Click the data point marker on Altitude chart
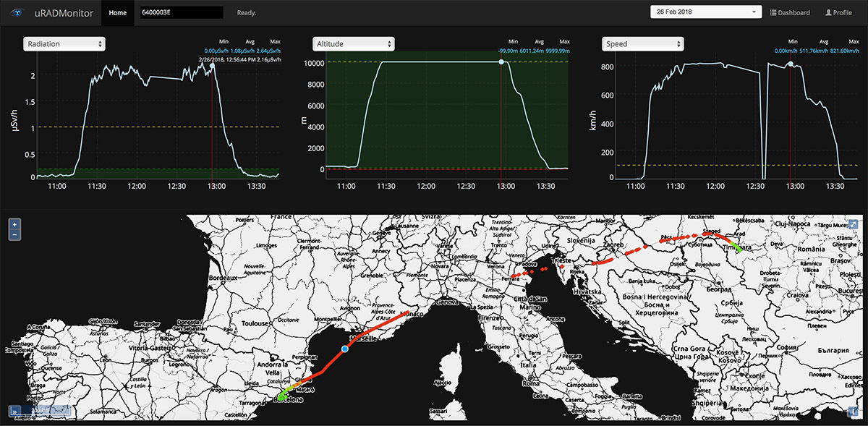This screenshot has width=868, height=426. 501,62
